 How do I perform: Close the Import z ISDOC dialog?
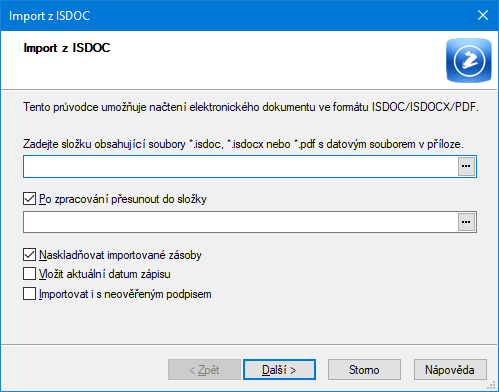pyautogui.click(x=483, y=15)
